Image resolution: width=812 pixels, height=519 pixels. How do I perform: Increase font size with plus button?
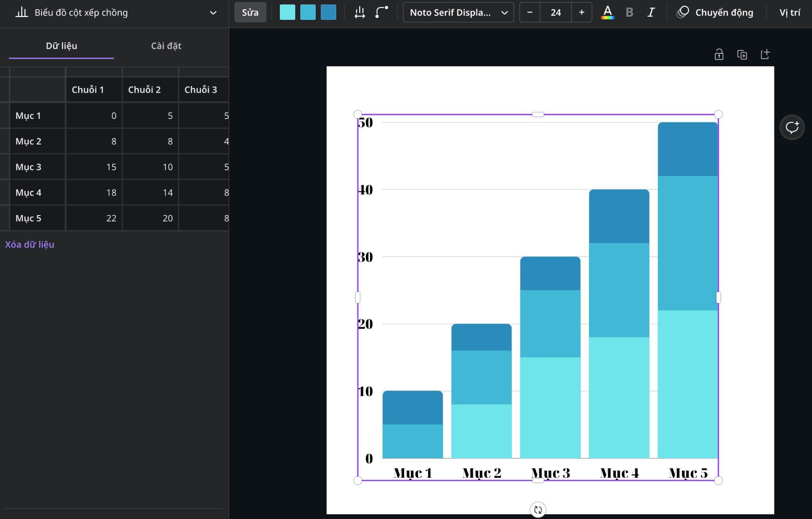pos(582,12)
